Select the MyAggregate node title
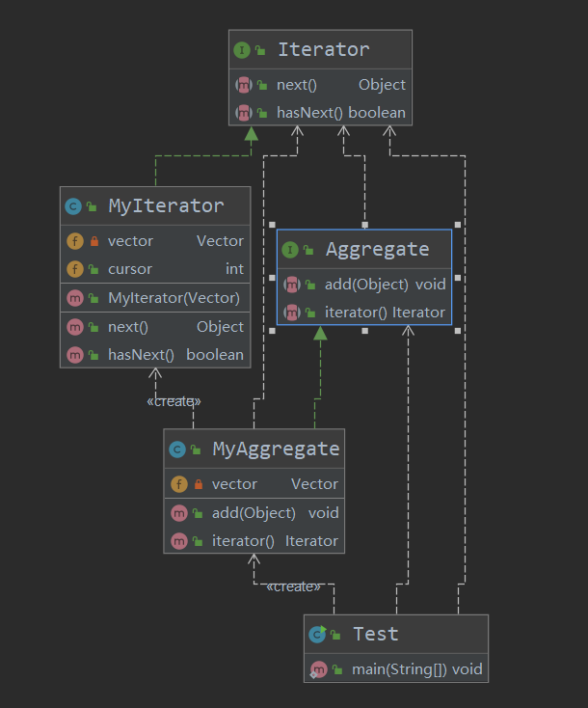This screenshot has width=588, height=708. (276, 449)
